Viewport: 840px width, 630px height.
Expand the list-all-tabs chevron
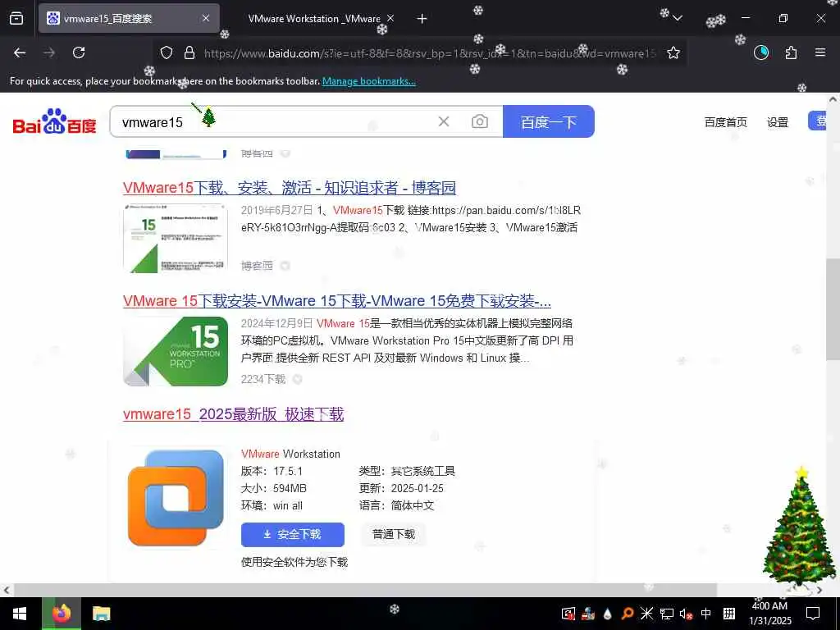click(677, 19)
